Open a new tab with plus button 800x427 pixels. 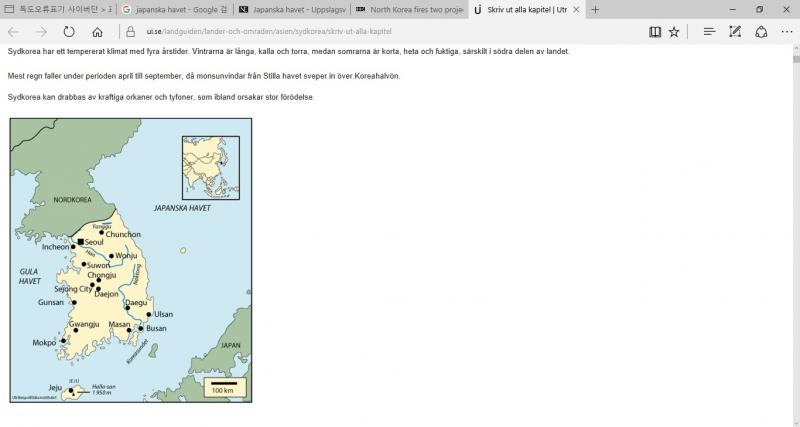596,9
